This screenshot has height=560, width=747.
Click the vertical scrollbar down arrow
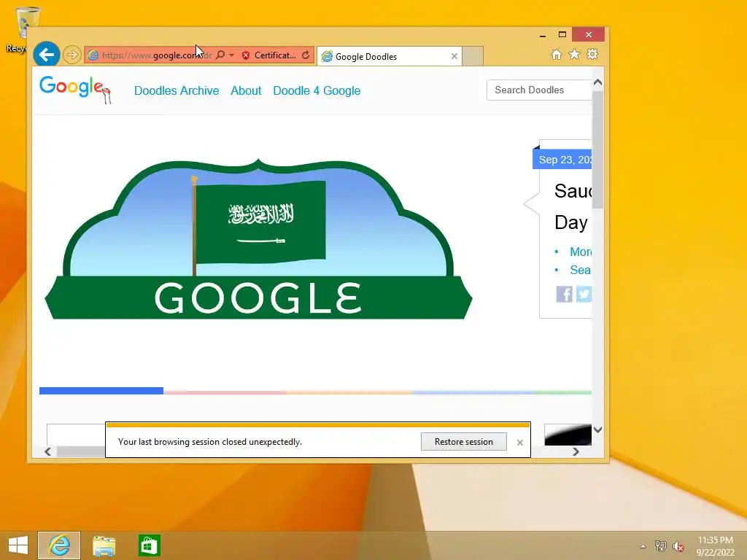tap(598, 429)
